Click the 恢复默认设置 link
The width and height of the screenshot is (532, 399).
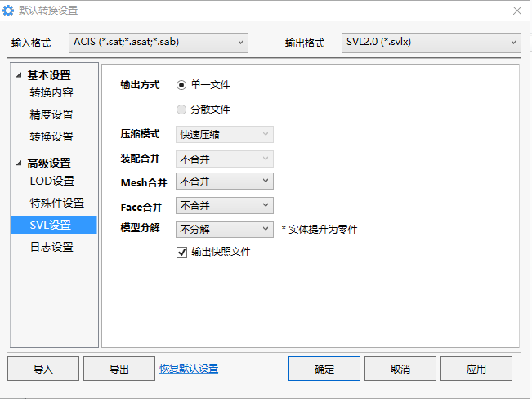189,369
